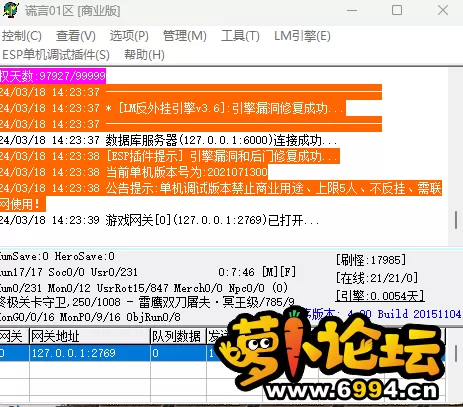The image size is (463, 407).
Task: Open the ESP单机调试插件(S) menu
Action: 55,55
